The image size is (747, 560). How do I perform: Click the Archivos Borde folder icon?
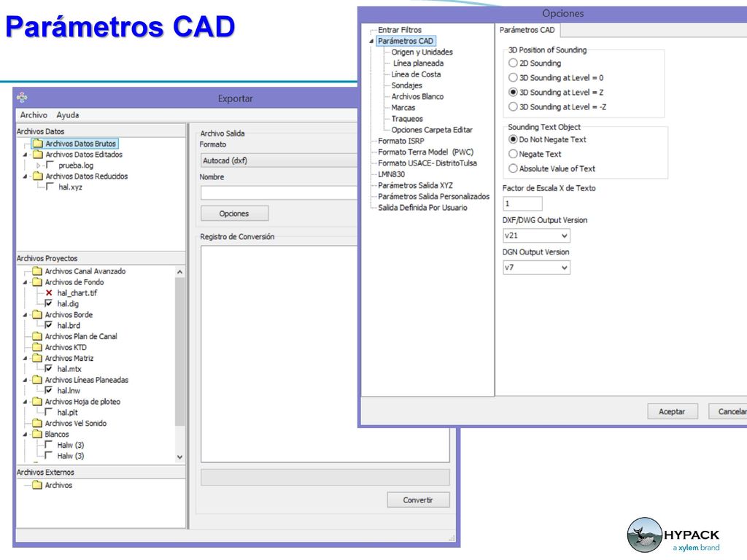coord(37,315)
